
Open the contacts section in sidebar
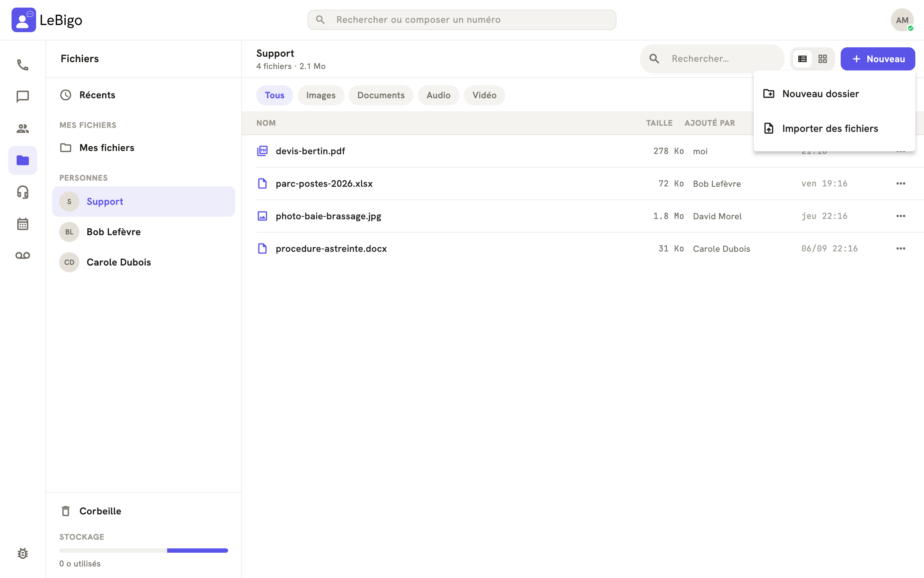tap(22, 129)
